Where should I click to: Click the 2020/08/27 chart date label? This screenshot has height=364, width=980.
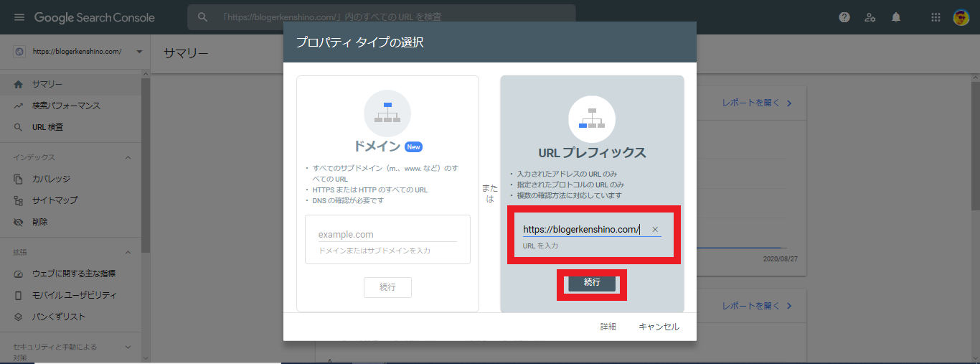(781, 258)
